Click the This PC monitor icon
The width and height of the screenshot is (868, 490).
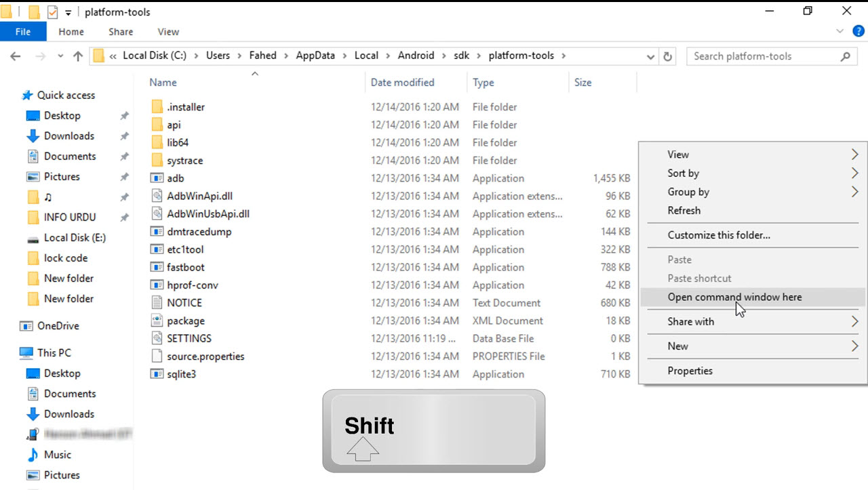[26, 353]
